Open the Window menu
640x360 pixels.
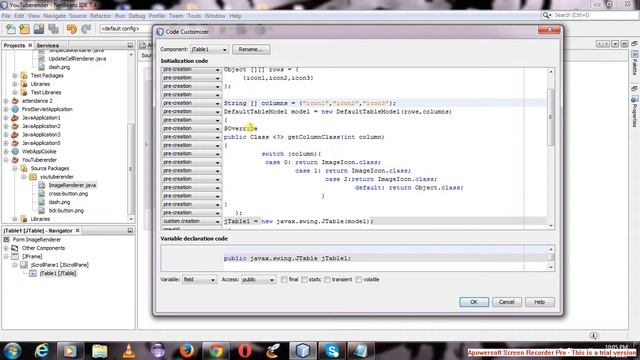coord(215,16)
